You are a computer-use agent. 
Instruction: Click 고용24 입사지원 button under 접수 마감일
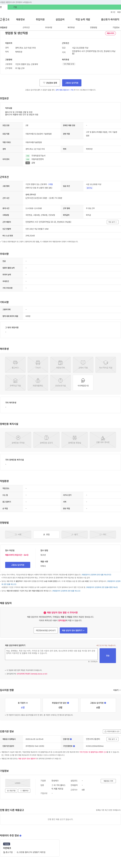click(18, 565)
